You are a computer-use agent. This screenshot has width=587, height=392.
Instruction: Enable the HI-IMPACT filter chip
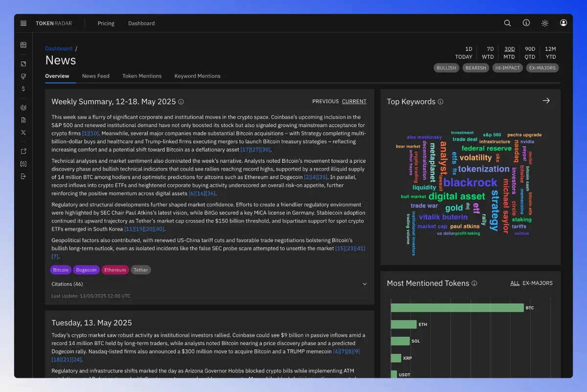[507, 68]
